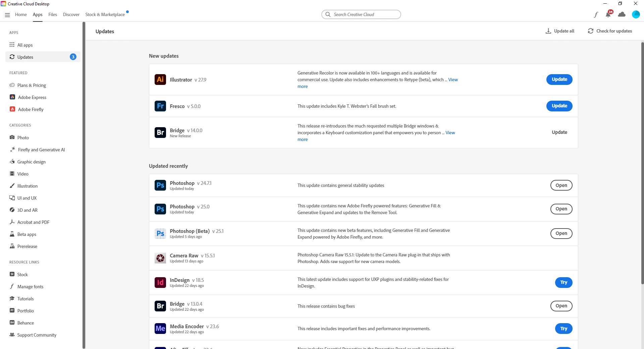
Task: Click the Illustrator app icon
Action: (x=160, y=80)
